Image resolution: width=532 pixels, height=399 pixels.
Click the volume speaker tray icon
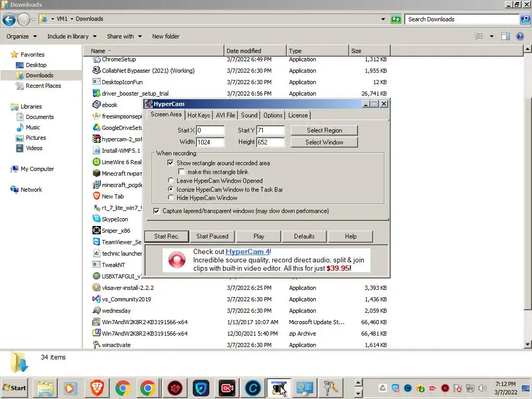pyautogui.click(x=482, y=388)
